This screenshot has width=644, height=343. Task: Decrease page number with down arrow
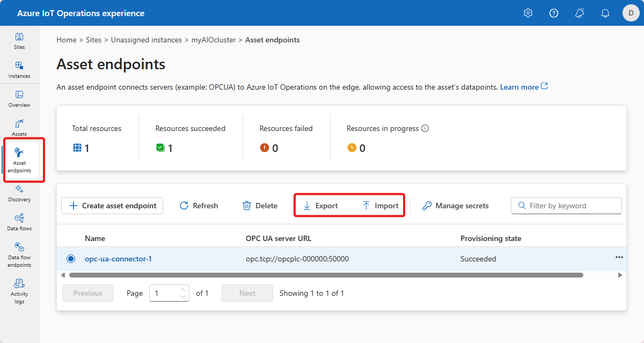184,297
